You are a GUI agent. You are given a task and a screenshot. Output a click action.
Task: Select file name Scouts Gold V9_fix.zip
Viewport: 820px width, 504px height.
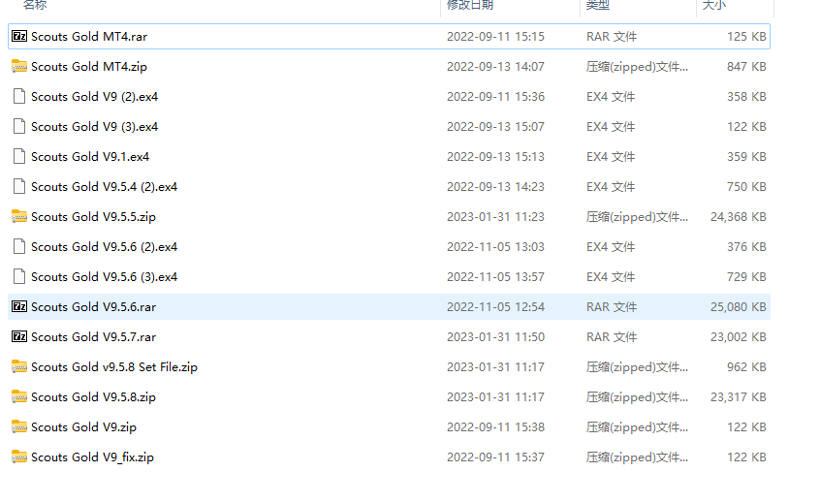[92, 457]
